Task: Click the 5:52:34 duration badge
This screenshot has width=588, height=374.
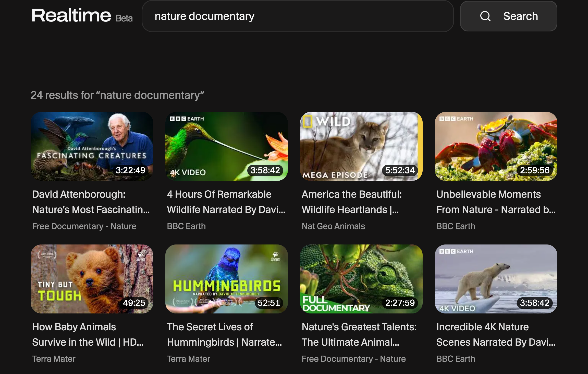Action: [x=400, y=170]
